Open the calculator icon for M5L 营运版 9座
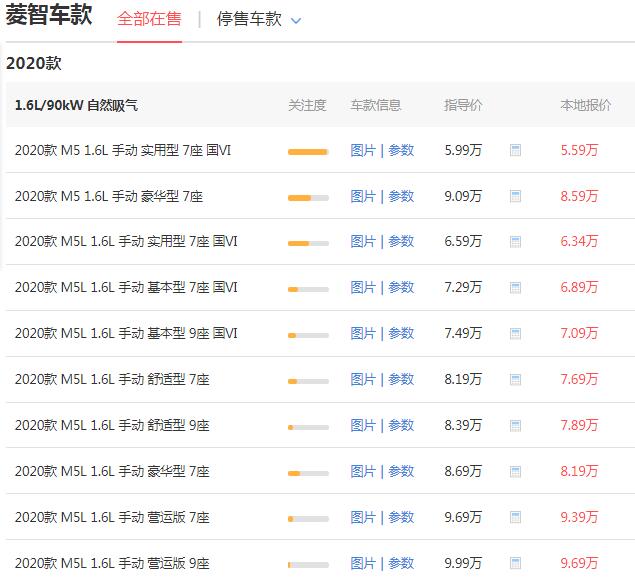Viewport: 635px width, 577px height. coord(515,563)
